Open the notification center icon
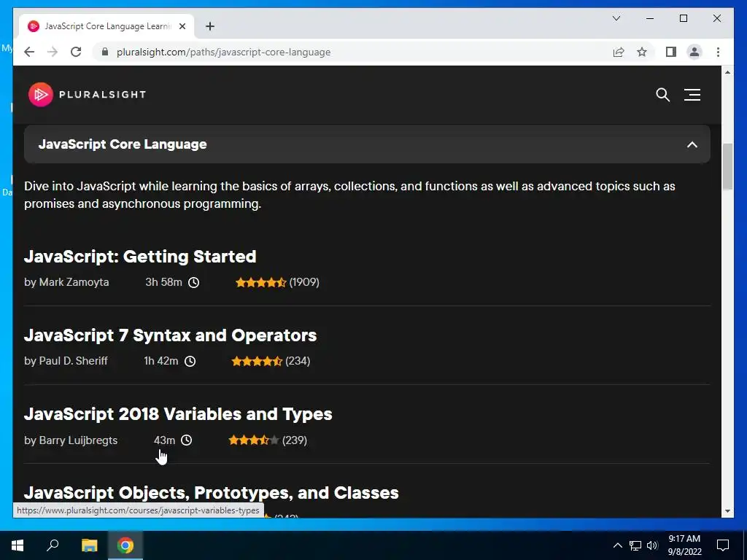This screenshot has width=747, height=560. (723, 545)
